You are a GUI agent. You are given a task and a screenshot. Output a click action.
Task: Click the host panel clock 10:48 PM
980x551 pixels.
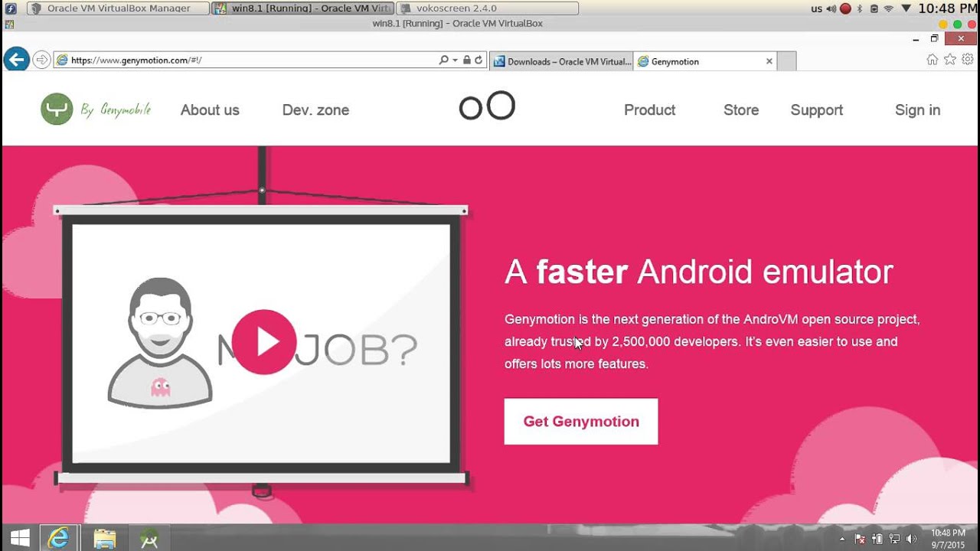tap(947, 8)
